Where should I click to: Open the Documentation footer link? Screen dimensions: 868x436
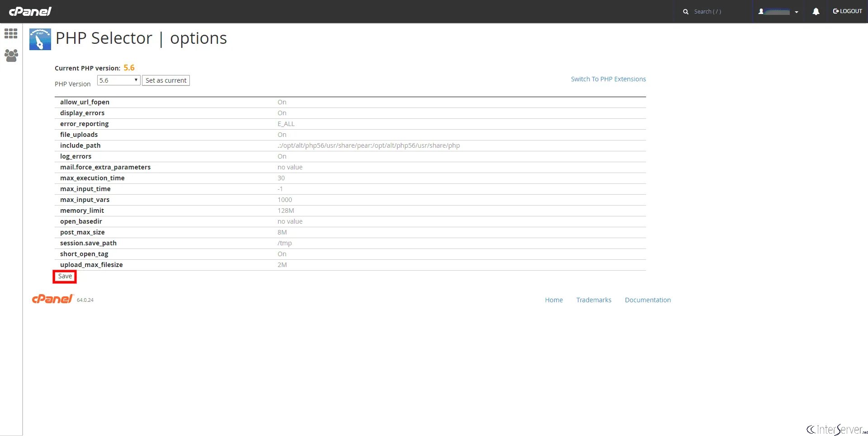coord(648,300)
